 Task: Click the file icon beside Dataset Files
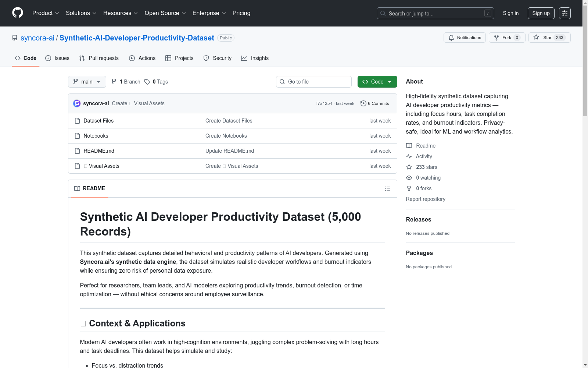tap(77, 121)
